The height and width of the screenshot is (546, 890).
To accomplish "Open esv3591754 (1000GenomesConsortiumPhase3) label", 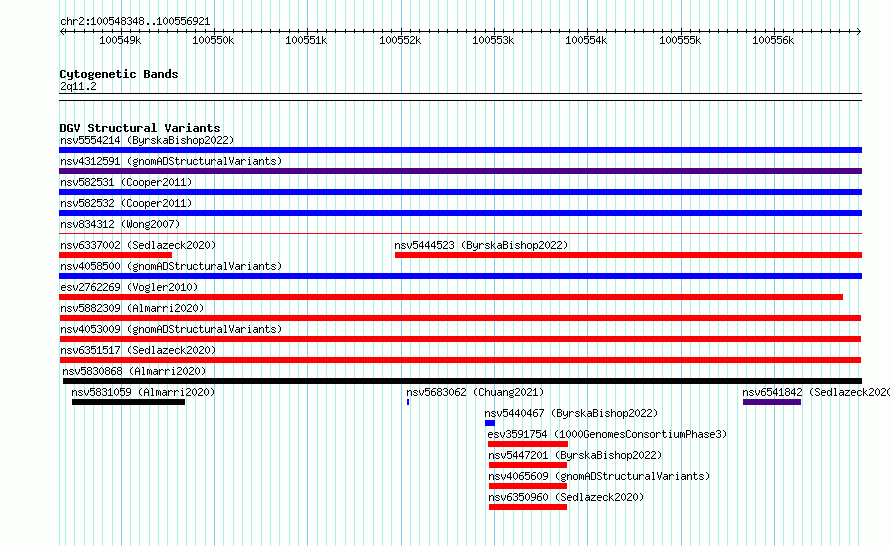I will pos(607,434).
